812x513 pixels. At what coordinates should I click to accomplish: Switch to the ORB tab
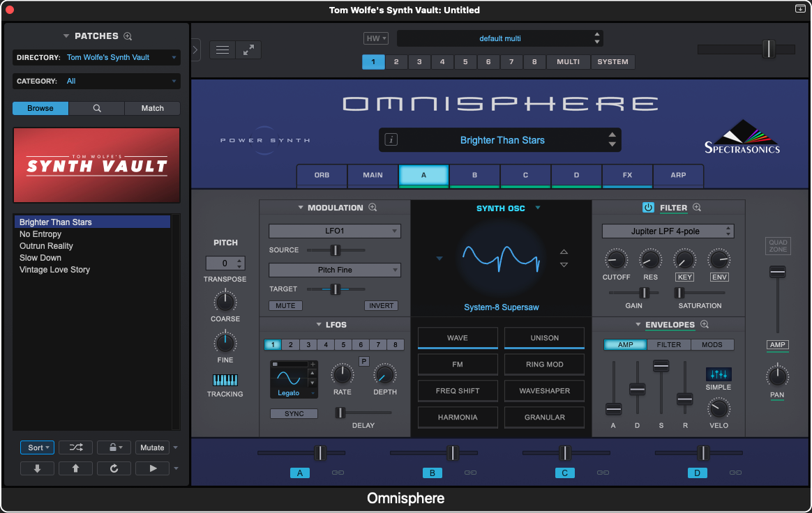point(322,175)
